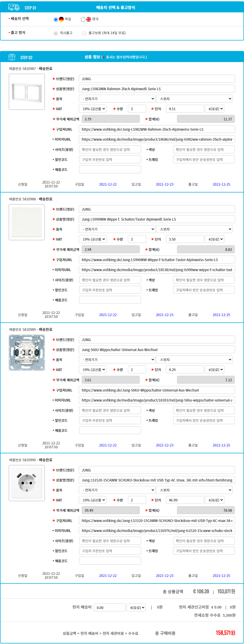Click unit price field showing 4.51

click(x=185, y=109)
